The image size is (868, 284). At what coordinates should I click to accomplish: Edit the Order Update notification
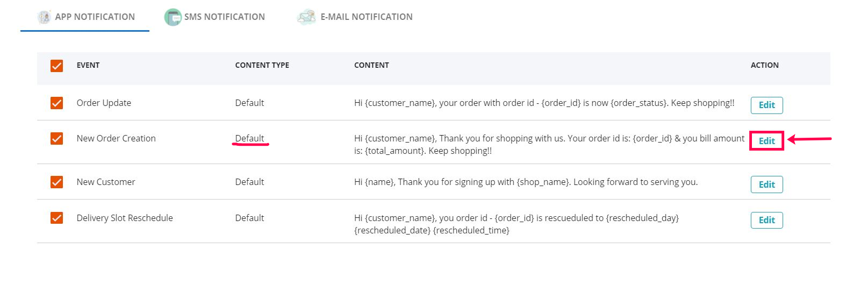point(766,105)
